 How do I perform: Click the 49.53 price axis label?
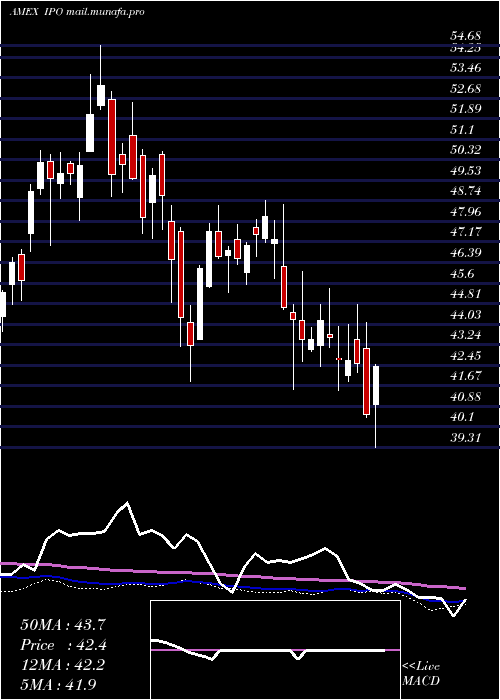[466, 171]
